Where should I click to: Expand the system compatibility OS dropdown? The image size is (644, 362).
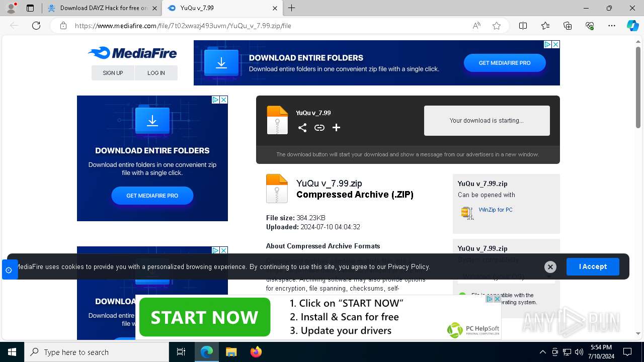(x=506, y=277)
